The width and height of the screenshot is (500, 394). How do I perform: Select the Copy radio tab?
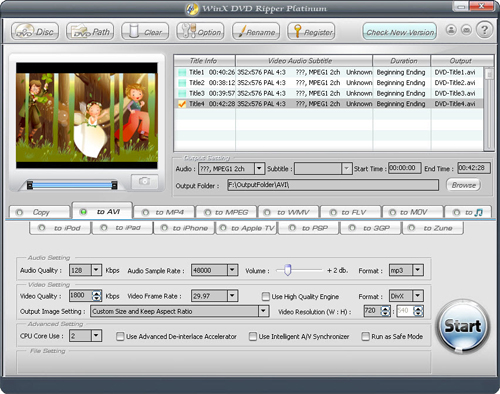click(40, 212)
